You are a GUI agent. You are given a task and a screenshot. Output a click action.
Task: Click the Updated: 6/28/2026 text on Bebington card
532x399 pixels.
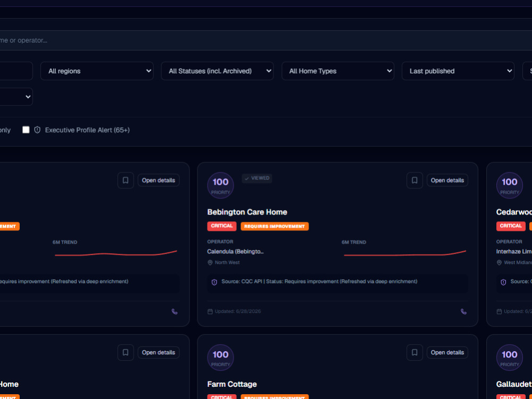238,311
